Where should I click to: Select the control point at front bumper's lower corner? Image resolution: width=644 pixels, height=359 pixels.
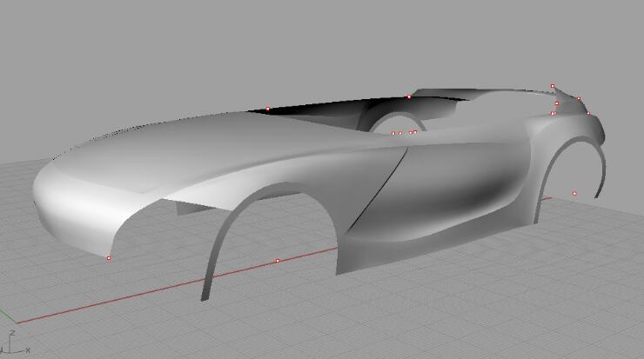point(109,258)
